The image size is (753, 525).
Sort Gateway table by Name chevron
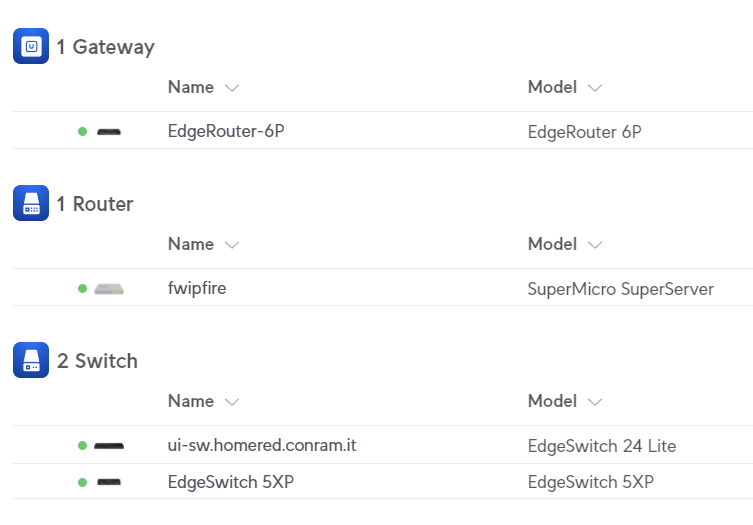[x=232, y=88]
